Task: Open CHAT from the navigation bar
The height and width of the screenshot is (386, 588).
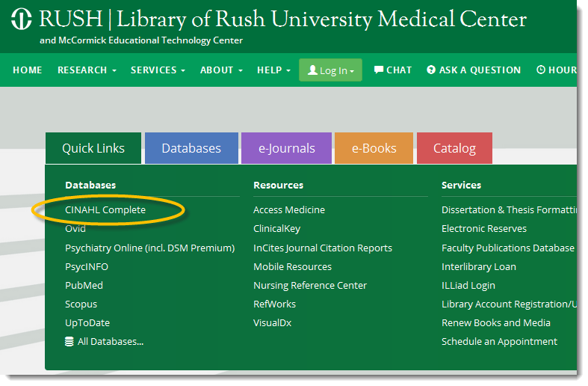Action: tap(393, 70)
